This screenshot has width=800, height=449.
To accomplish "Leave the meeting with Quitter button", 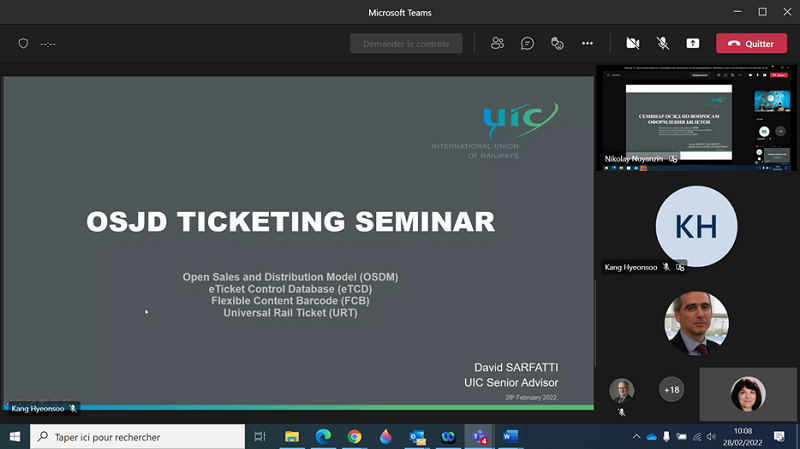I will (751, 44).
